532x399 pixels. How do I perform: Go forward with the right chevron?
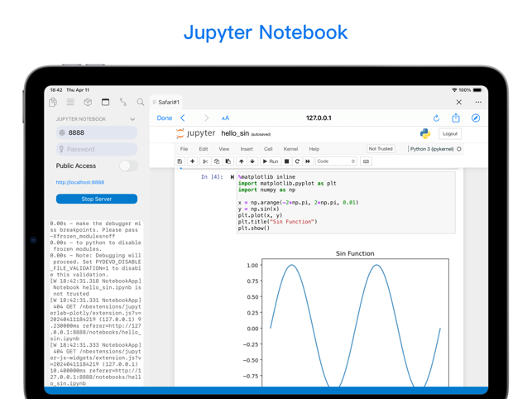coord(206,118)
